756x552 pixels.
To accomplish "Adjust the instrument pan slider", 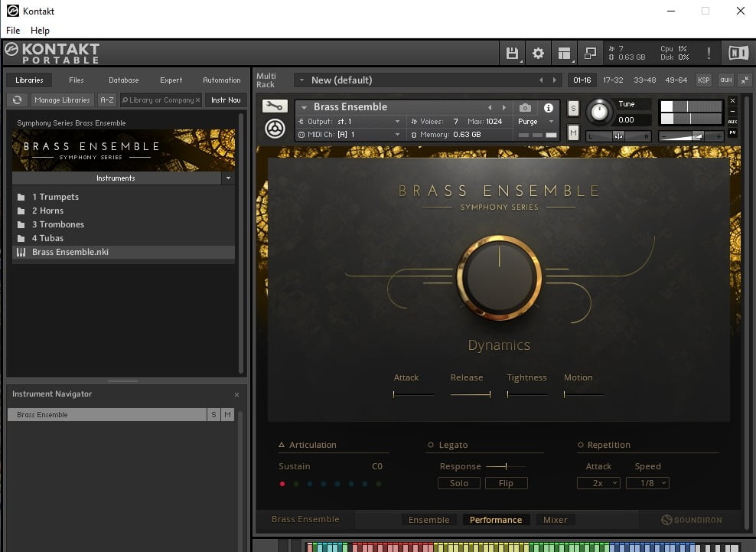I will (618, 136).
